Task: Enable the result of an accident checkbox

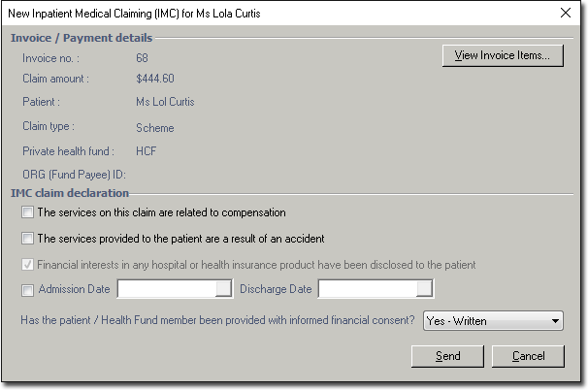Action: click(27, 238)
